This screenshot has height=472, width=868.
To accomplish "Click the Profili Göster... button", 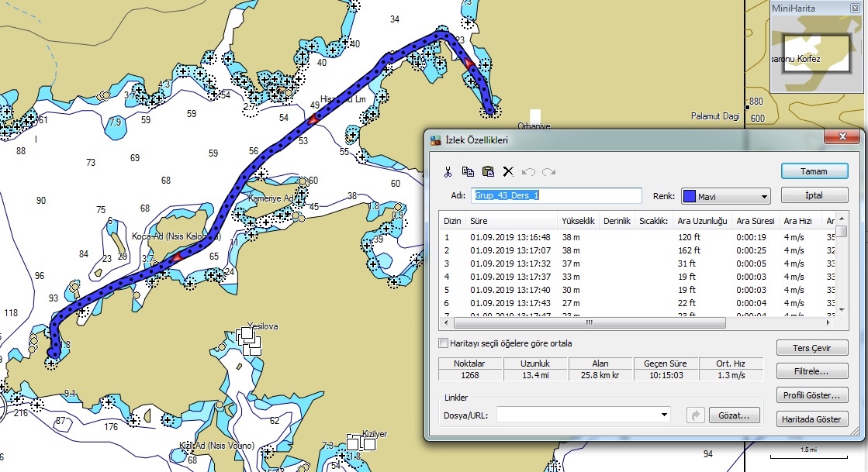I will (x=812, y=395).
